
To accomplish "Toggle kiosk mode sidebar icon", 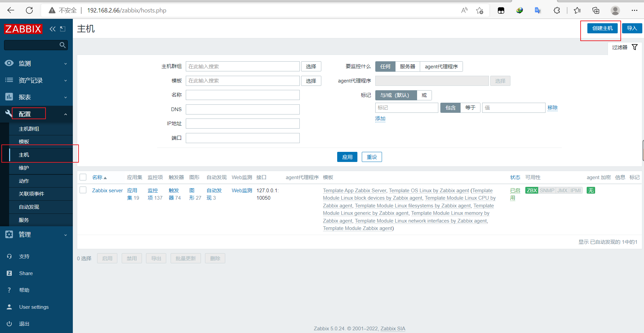I will tap(63, 29).
